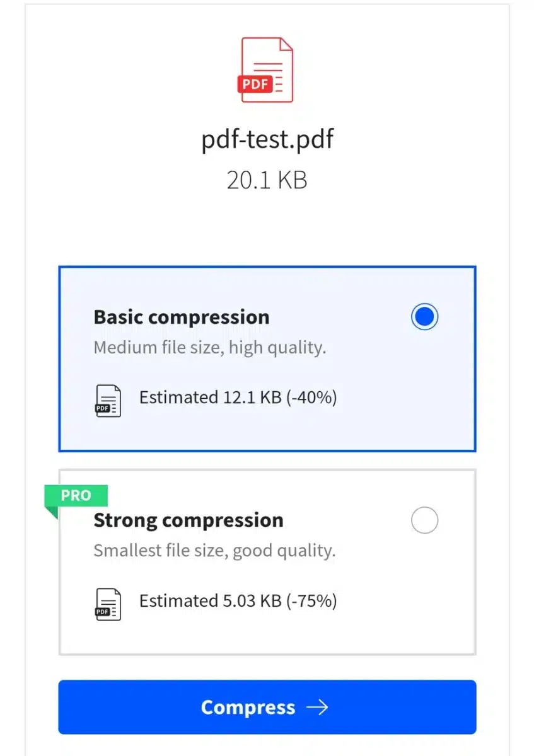Choose Basic compression with the blue radio
The width and height of the screenshot is (534, 756).
click(424, 316)
